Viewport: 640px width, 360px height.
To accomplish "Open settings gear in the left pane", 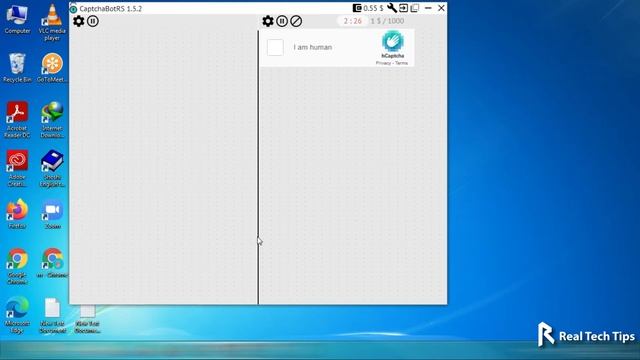I will (x=78, y=21).
